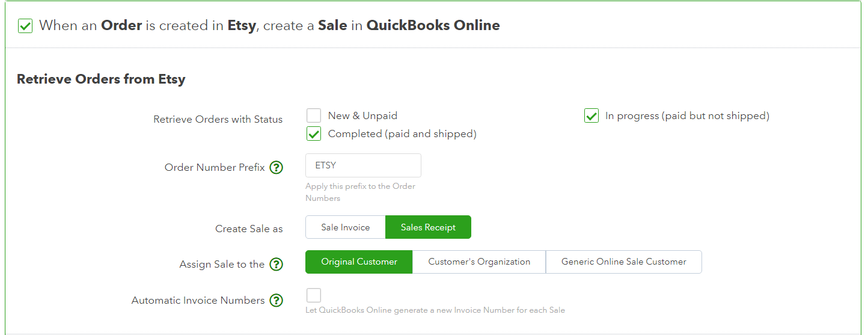Screen dimensions: 868x335
Task: Open help icon beside Assign Sale to the
Action: click(276, 264)
